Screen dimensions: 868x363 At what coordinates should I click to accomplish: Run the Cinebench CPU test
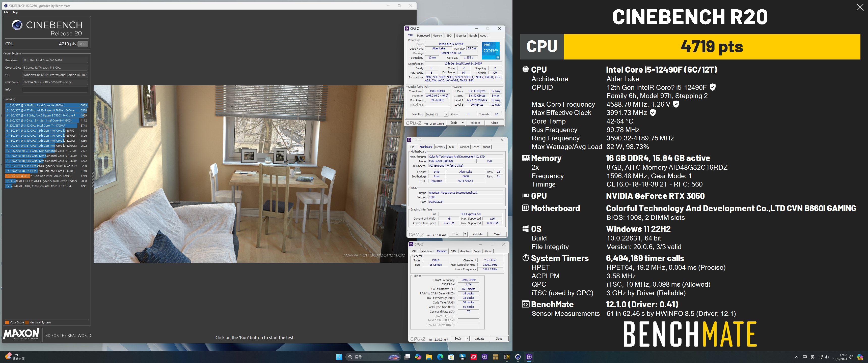click(83, 44)
